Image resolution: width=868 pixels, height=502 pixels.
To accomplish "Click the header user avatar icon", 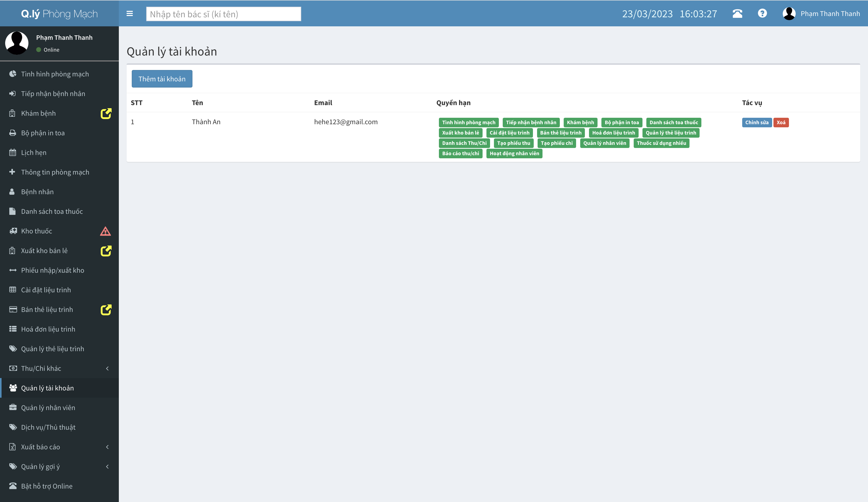I will [789, 13].
